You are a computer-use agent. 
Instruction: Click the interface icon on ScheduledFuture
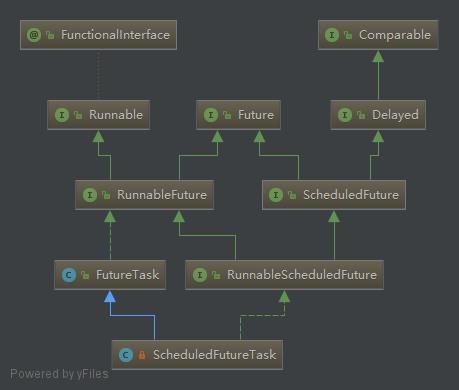(276, 195)
